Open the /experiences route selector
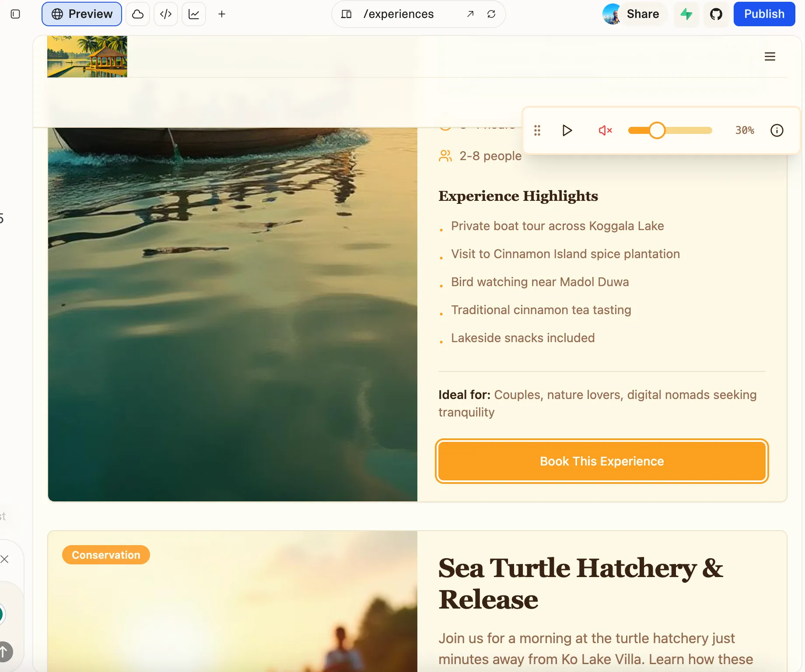This screenshot has width=805, height=672. pos(399,14)
